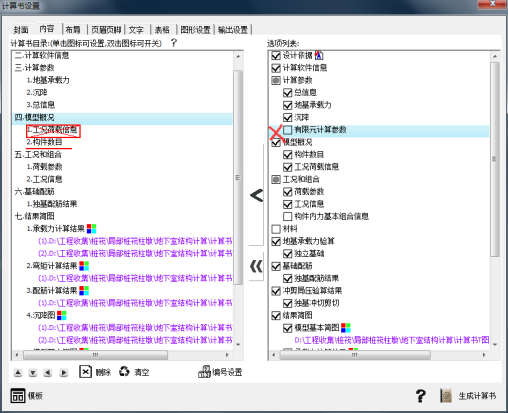Click the help question mark beside 生成计算书

(x=421, y=396)
